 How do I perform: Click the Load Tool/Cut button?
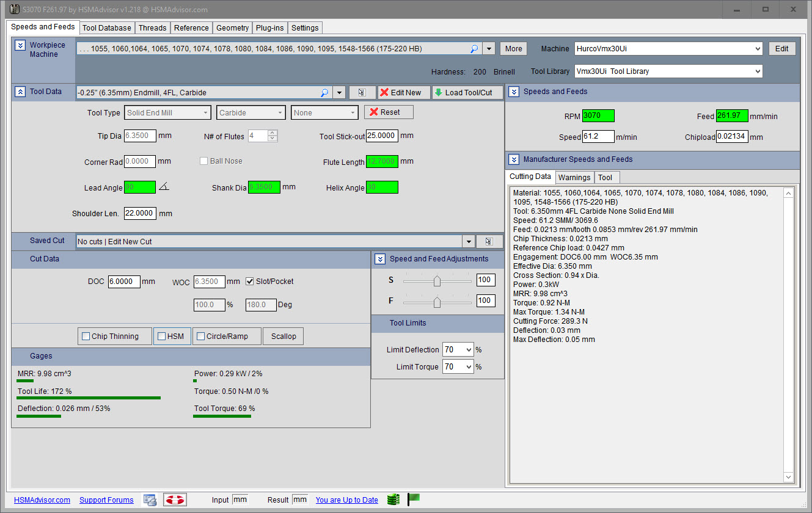pyautogui.click(x=467, y=93)
